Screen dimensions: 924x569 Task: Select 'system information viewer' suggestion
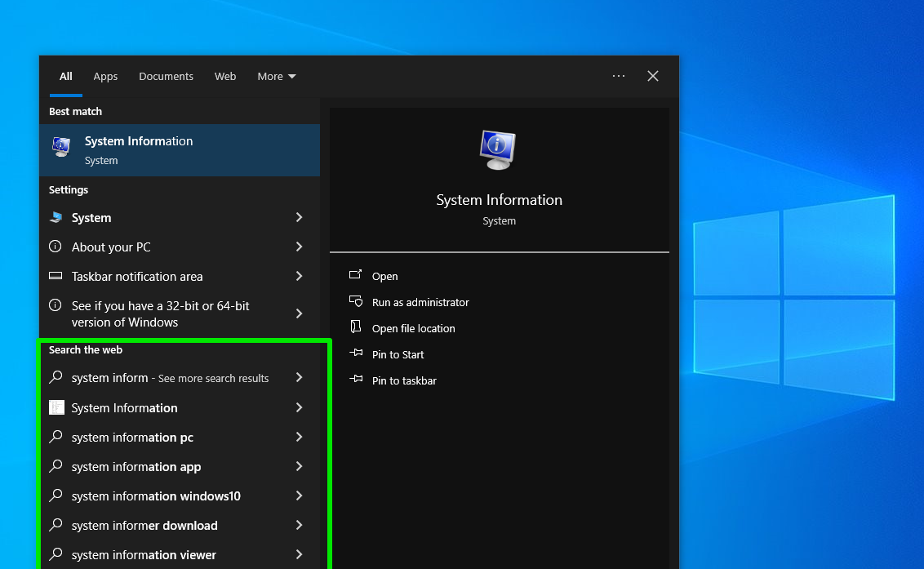tap(180, 555)
